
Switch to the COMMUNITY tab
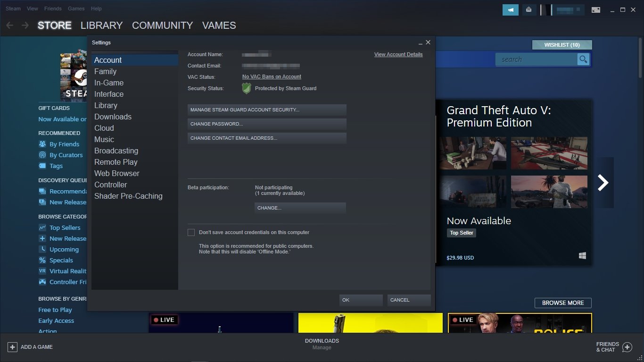(162, 25)
